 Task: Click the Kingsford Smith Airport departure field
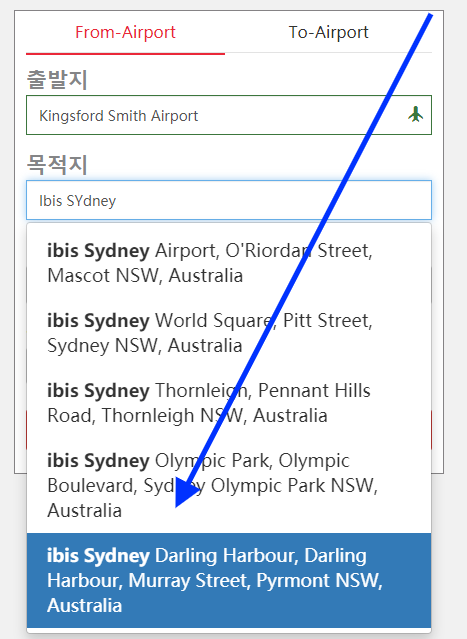pos(229,115)
